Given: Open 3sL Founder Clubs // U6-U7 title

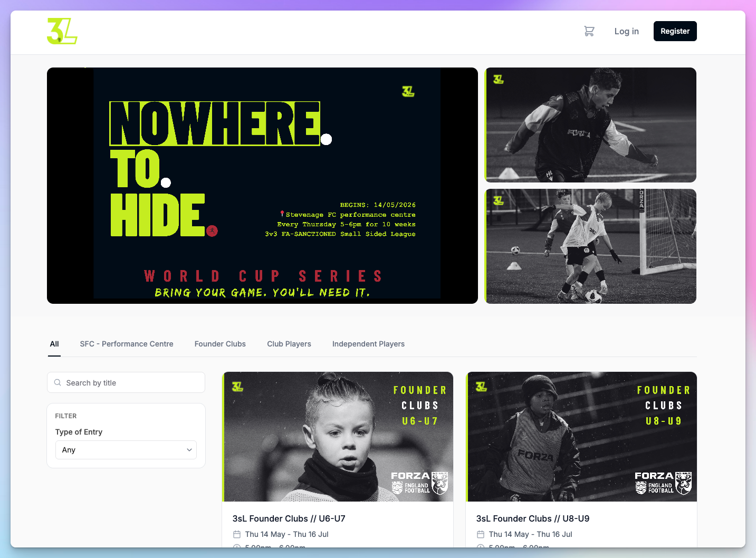Looking at the screenshot, I should (289, 518).
